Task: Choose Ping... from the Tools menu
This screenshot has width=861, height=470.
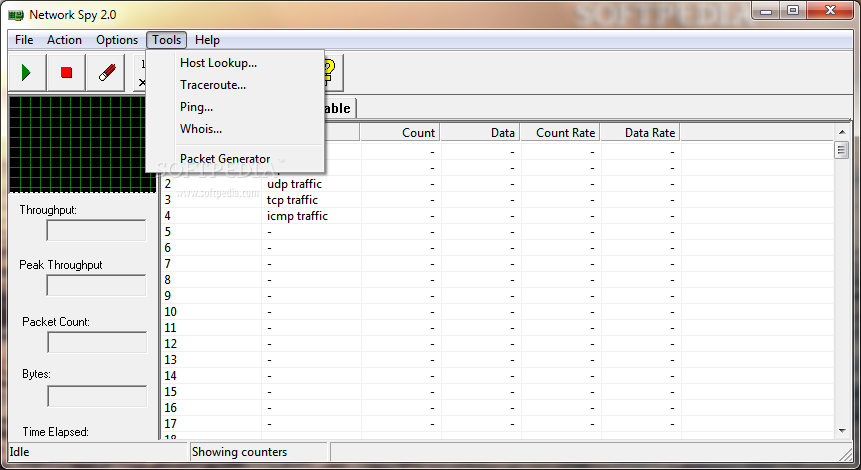Action: [x=235, y=107]
